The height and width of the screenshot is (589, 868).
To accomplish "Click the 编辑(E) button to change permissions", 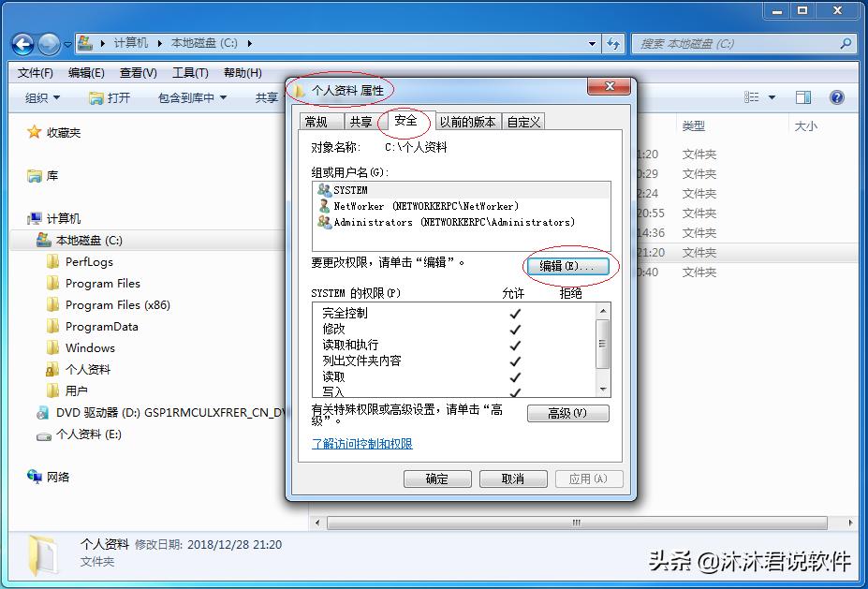I will click(567, 267).
